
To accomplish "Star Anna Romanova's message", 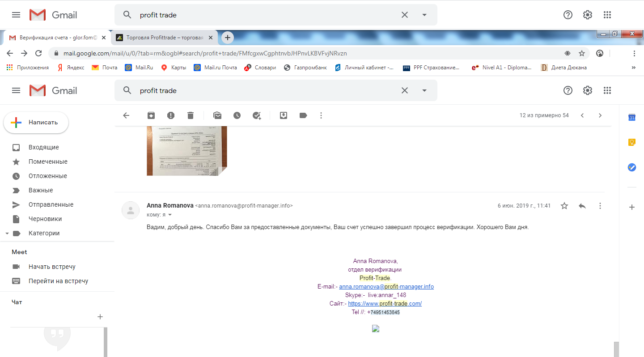I will (x=564, y=206).
